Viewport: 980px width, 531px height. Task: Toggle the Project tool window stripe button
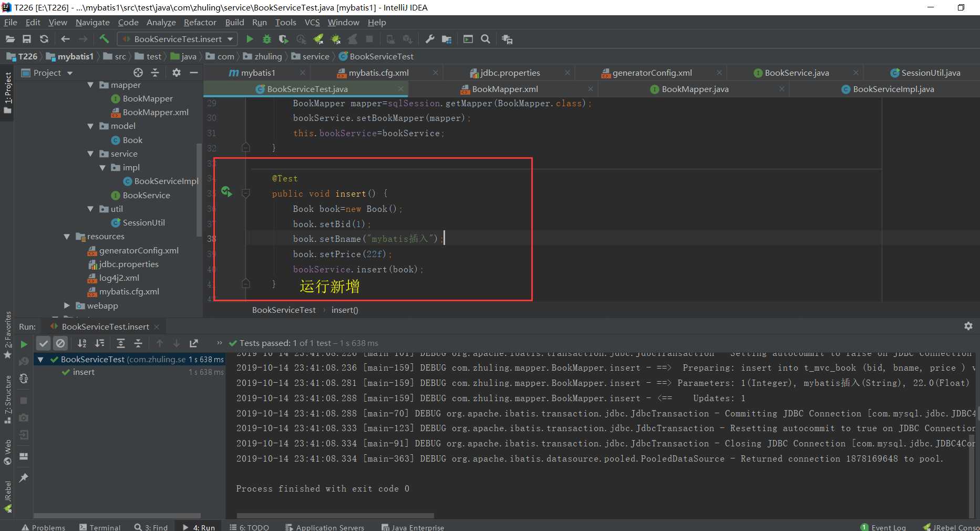[7, 93]
